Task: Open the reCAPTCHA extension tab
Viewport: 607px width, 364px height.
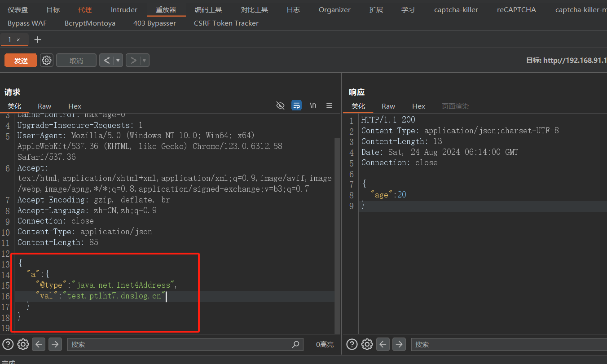Action: pos(516,9)
